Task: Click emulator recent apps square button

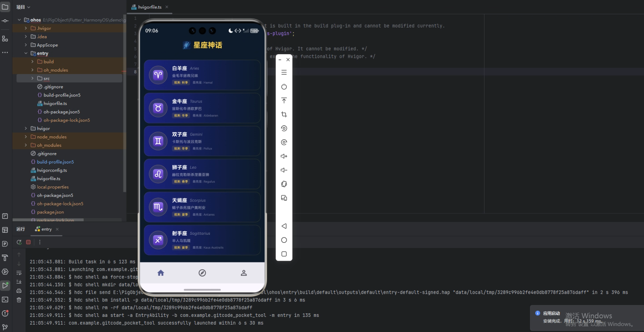Action: coord(284,254)
